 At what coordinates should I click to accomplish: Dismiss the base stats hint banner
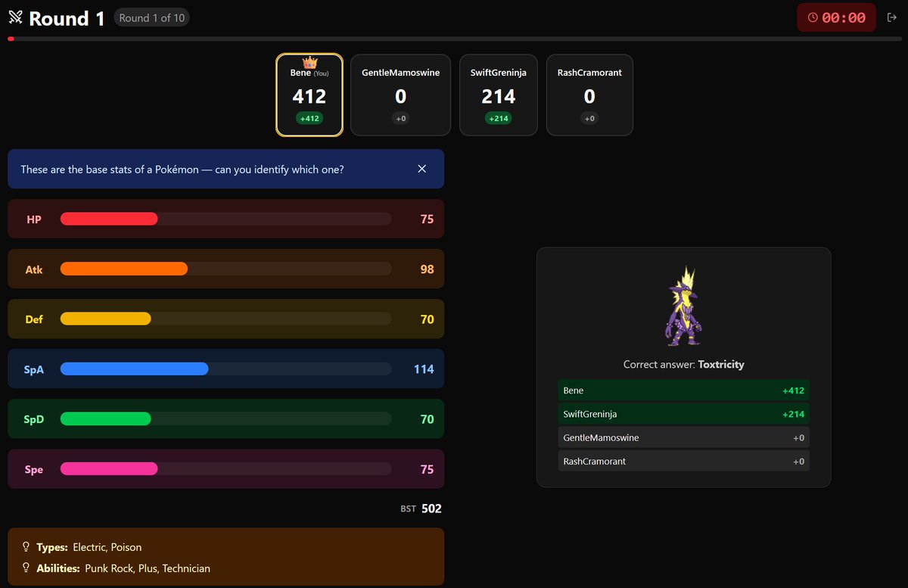(422, 169)
